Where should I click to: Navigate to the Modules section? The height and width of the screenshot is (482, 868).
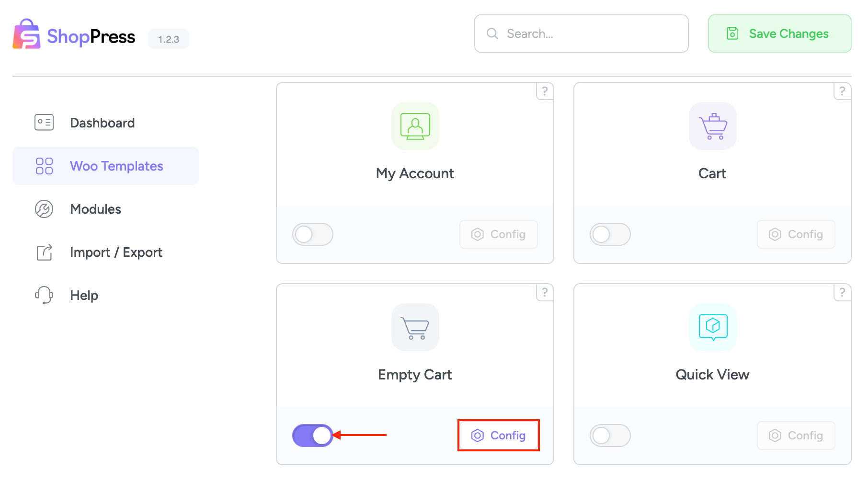(95, 209)
